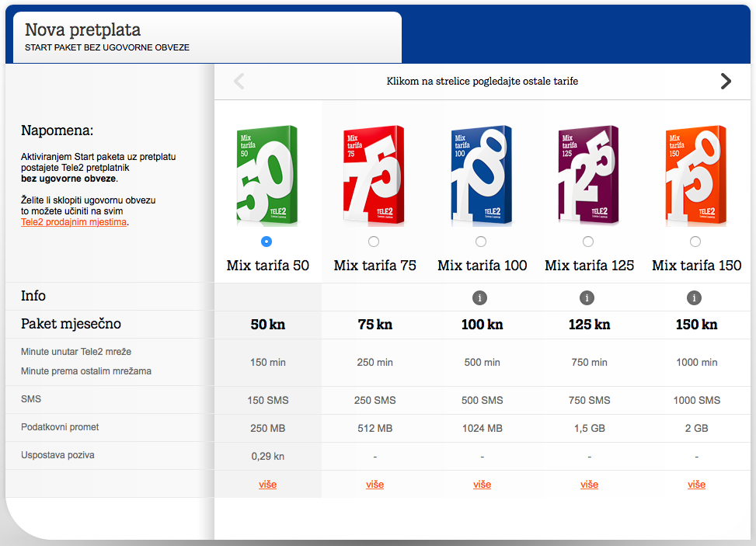Select the Mix tarifa 150 radio button
Screen dimensions: 756x546
(695, 242)
